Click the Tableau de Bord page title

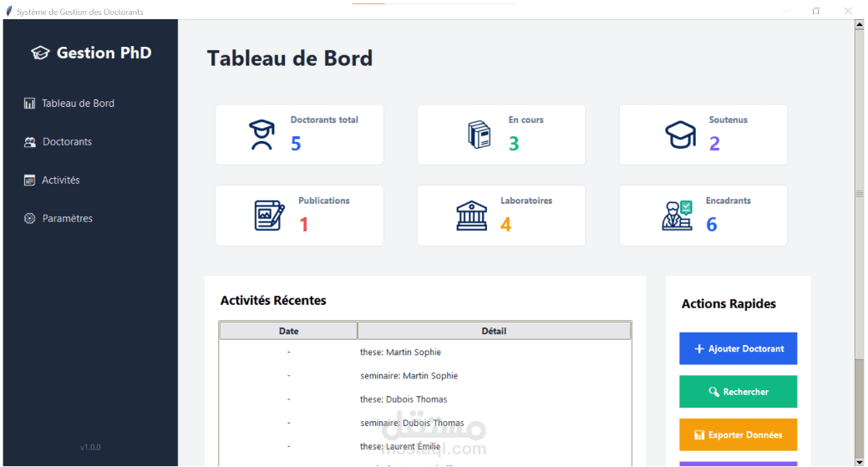(x=290, y=58)
